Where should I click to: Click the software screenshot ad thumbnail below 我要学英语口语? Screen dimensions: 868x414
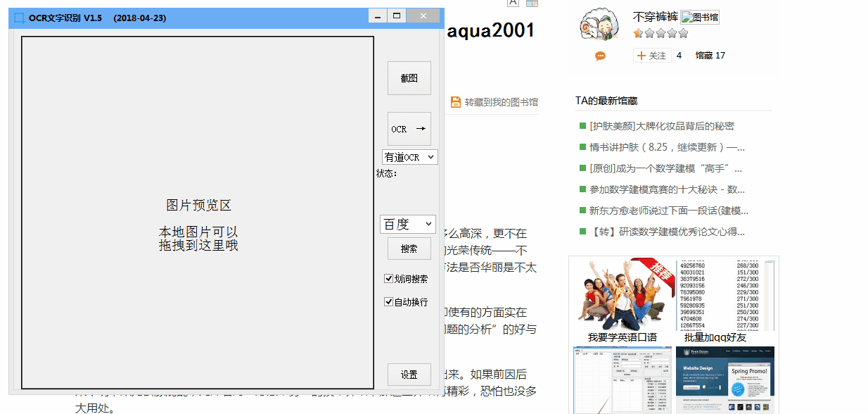[x=623, y=379]
